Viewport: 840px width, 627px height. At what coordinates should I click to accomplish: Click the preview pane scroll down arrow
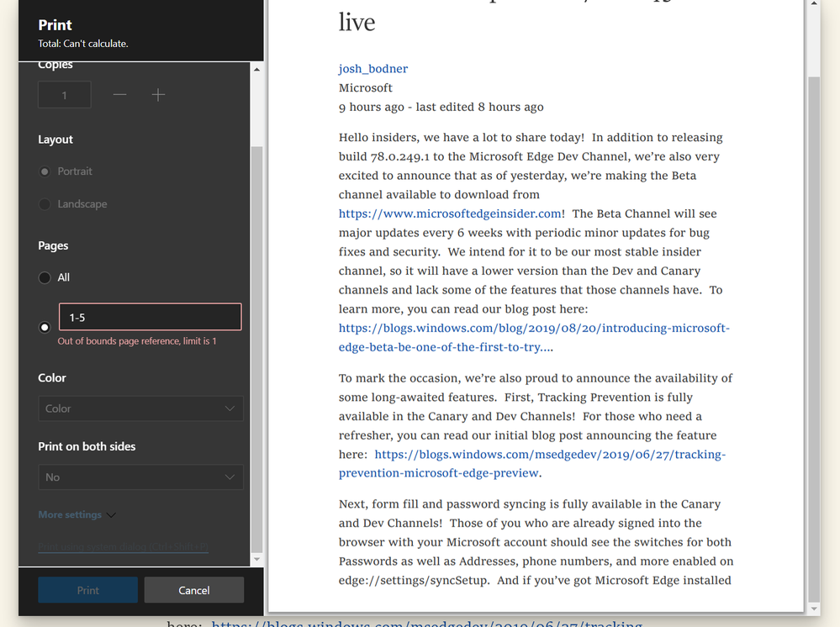pyautogui.click(x=814, y=609)
